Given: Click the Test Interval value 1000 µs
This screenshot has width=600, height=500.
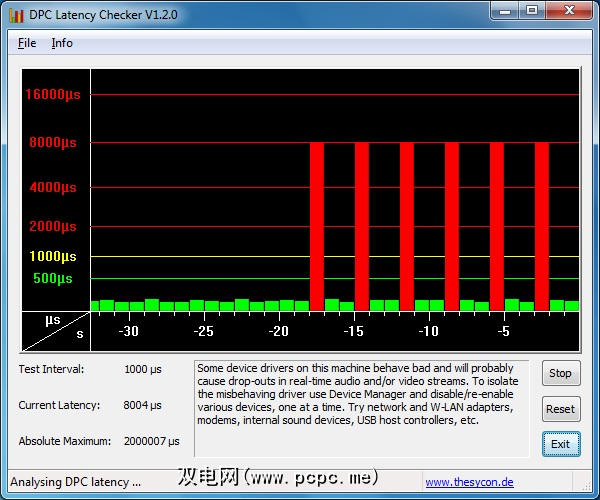Looking at the screenshot, I should [x=143, y=369].
